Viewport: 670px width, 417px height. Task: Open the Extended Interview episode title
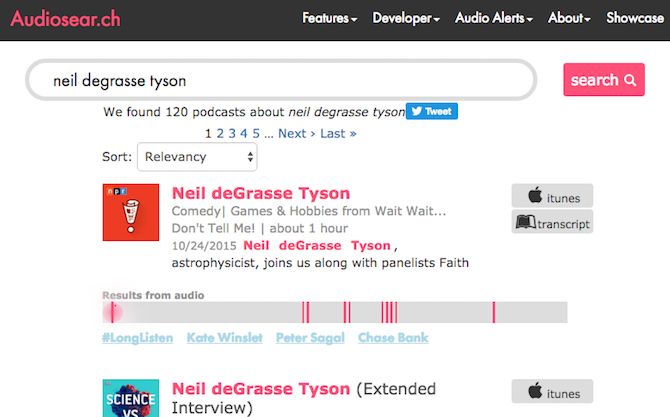pyautogui.click(x=304, y=398)
